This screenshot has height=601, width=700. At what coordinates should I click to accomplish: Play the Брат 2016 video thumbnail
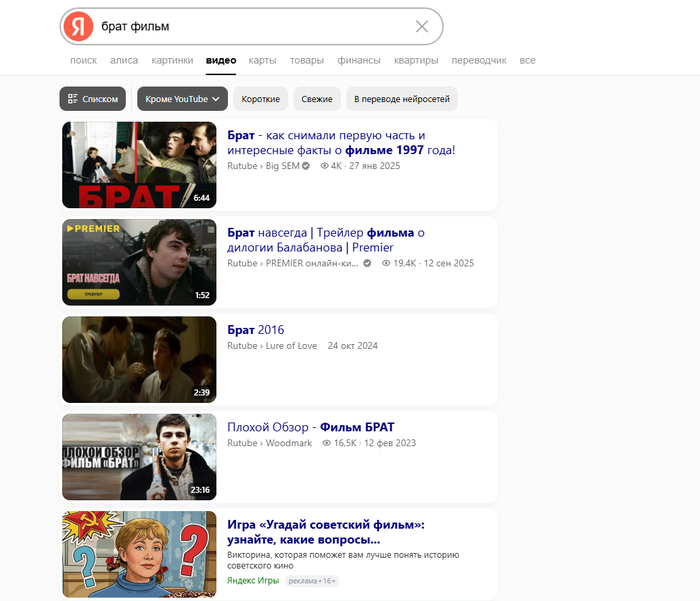tap(139, 360)
